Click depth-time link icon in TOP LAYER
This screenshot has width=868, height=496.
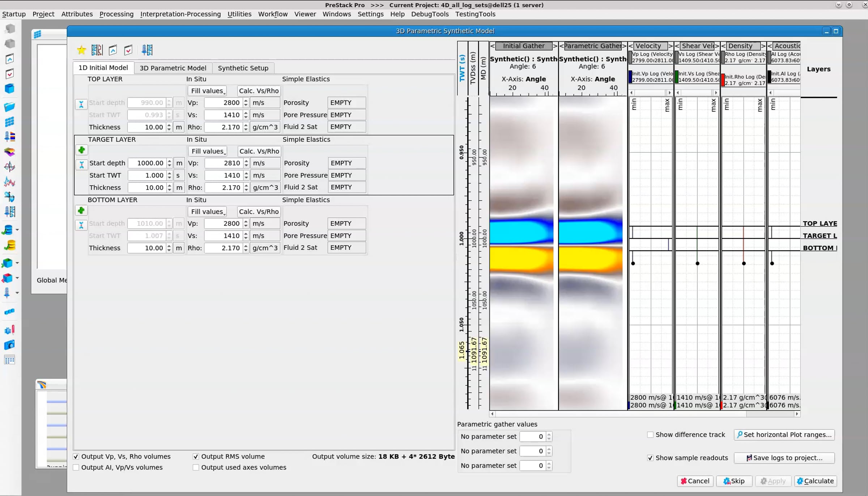tap(81, 104)
